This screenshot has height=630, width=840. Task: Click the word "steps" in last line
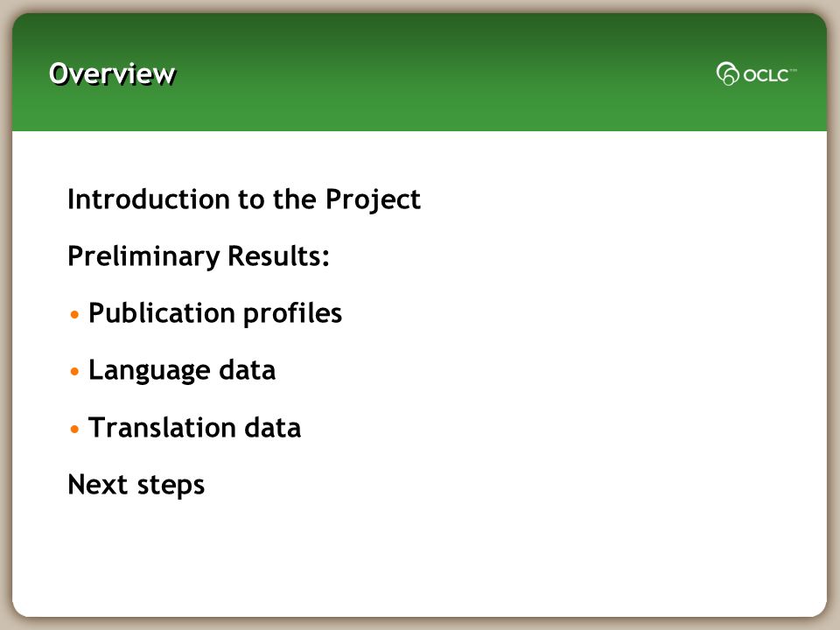(x=171, y=486)
